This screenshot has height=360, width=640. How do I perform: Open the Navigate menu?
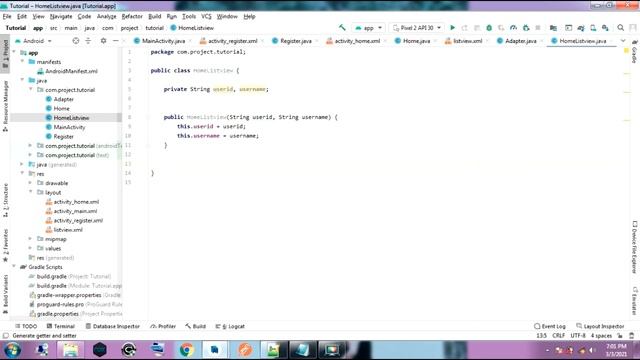(x=61, y=16)
